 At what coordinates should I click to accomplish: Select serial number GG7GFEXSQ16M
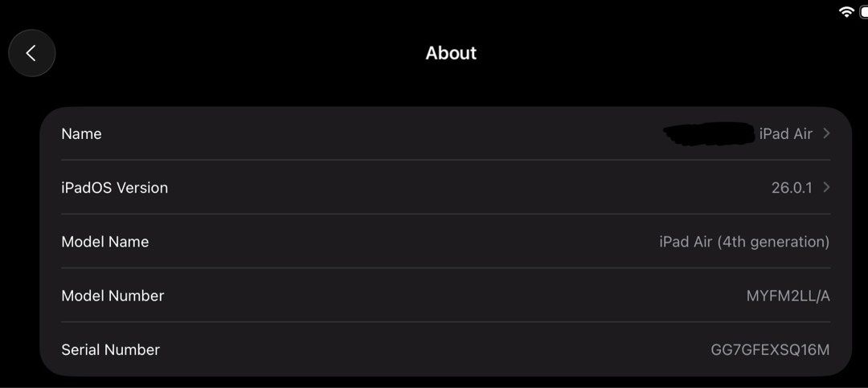coord(770,349)
